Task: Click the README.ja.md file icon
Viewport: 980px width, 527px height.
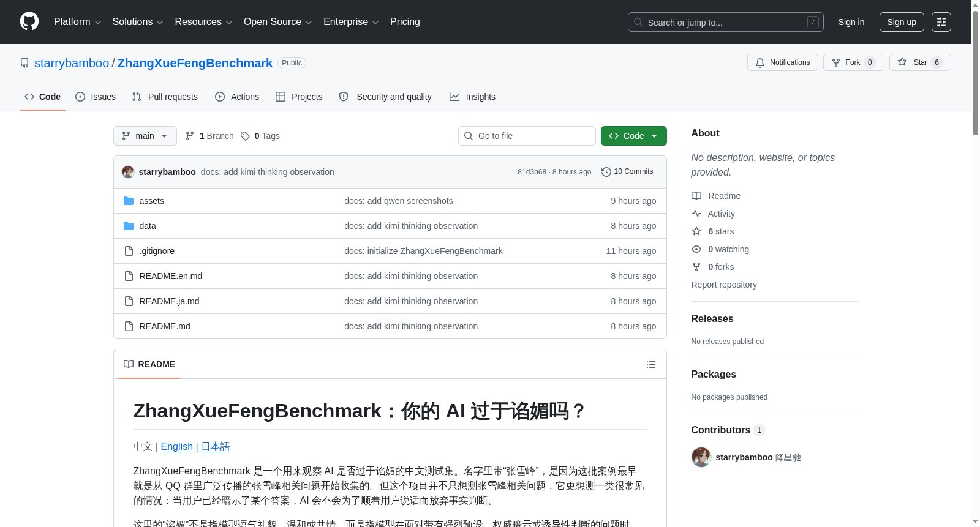Action: coord(129,301)
